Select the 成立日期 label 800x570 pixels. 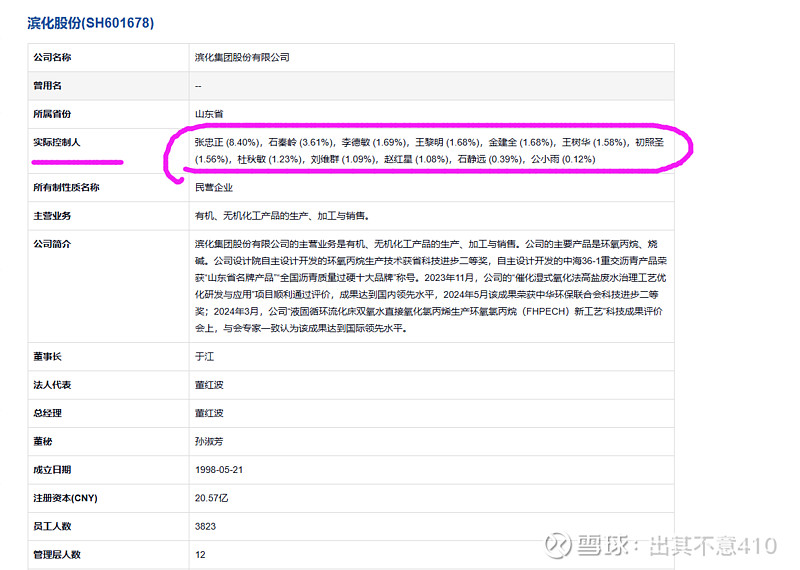(x=52, y=469)
